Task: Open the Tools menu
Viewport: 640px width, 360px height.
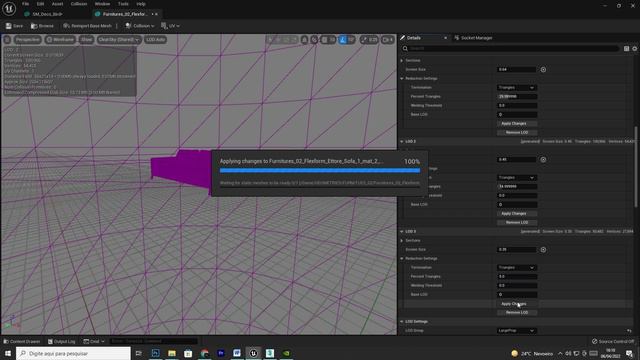Action: 123,4
